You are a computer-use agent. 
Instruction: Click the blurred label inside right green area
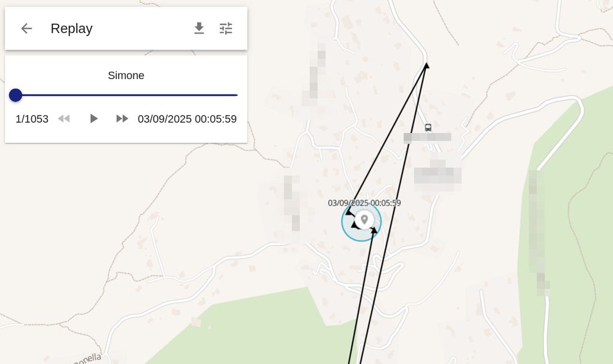pyautogui.click(x=538, y=233)
